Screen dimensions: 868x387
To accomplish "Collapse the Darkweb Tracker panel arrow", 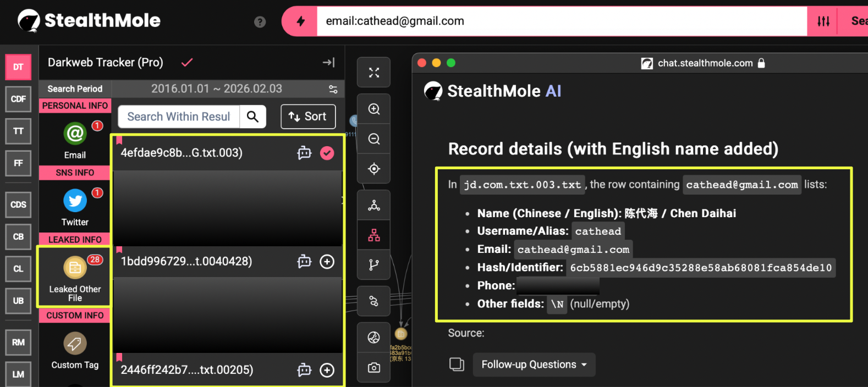I will (x=328, y=63).
